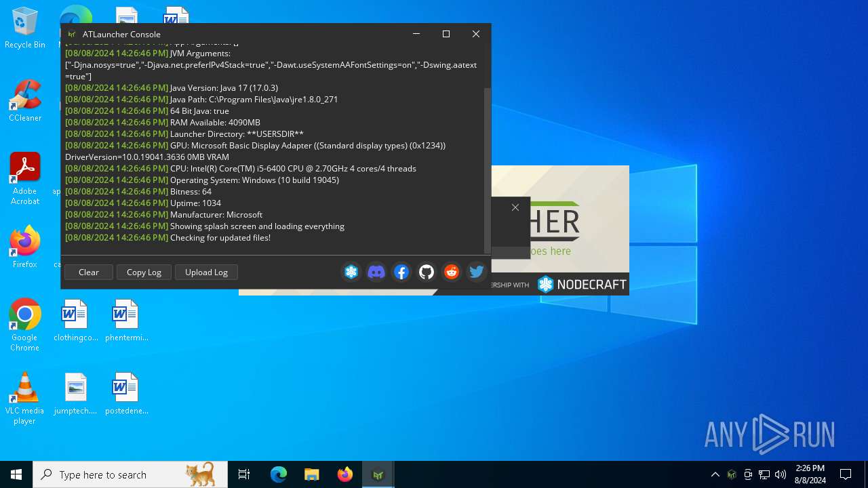
Task: Open the Windows Start menu
Action: [16, 474]
